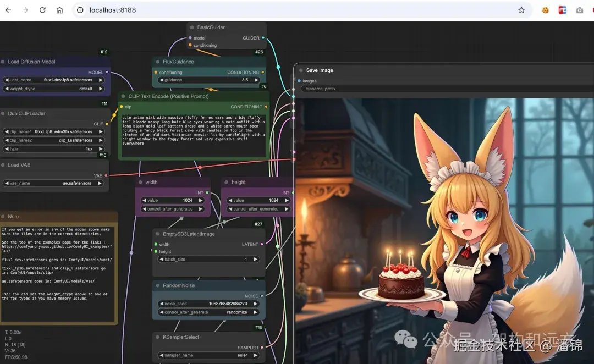
Task: Open RandomNoise control_after_generate randomize selector
Action: (x=209, y=312)
